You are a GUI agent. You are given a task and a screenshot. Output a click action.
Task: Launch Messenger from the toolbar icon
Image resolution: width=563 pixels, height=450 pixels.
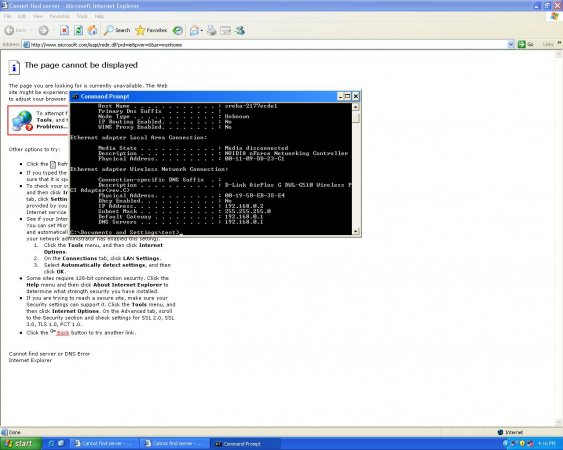(240, 31)
